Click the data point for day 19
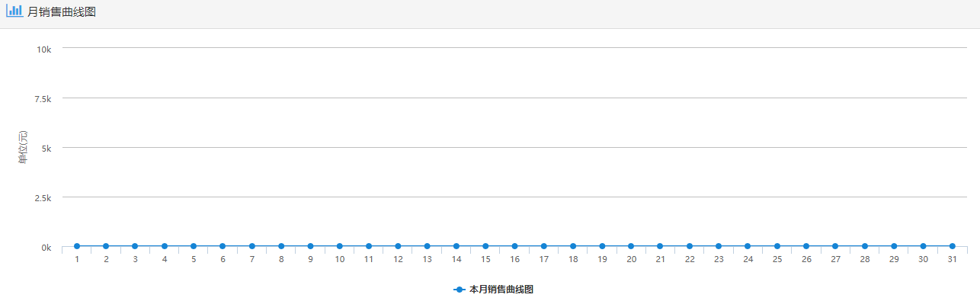Image resolution: width=980 pixels, height=301 pixels. click(602, 246)
